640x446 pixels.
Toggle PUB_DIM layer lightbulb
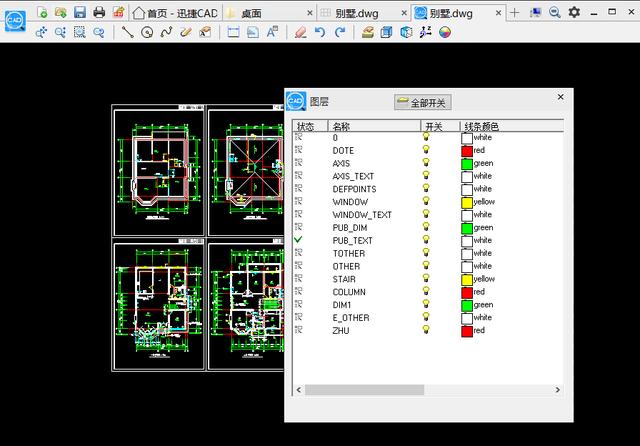tap(426, 227)
